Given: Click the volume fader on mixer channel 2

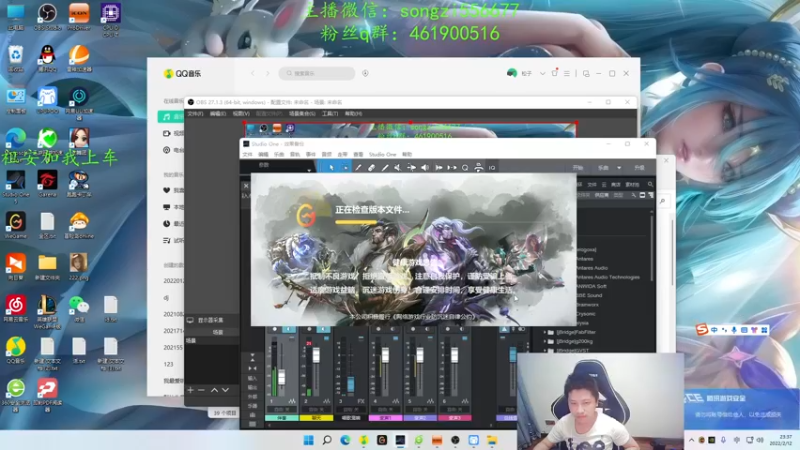Looking at the screenshot, I should pos(316,355).
